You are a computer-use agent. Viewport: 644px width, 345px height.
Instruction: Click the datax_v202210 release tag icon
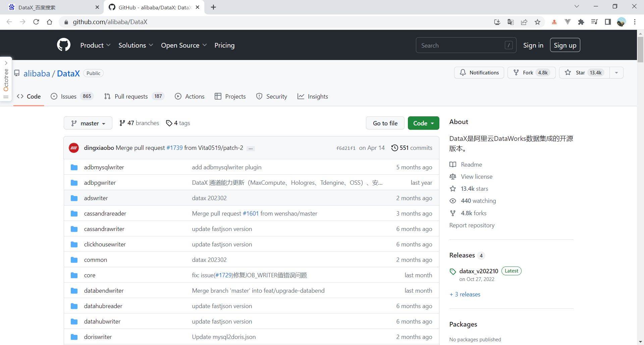[x=453, y=272]
